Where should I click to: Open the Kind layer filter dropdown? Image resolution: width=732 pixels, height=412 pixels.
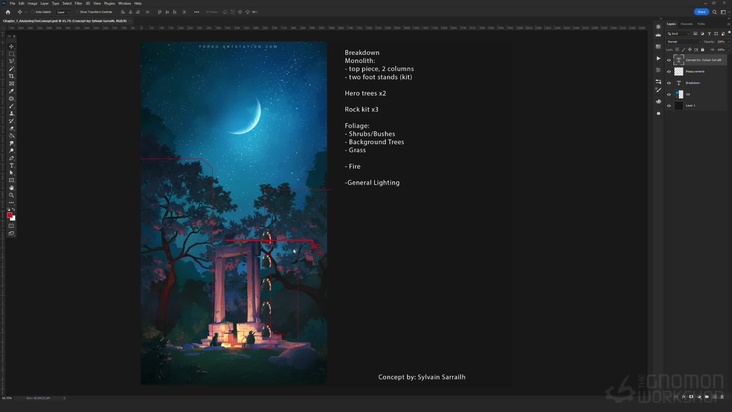tap(680, 33)
